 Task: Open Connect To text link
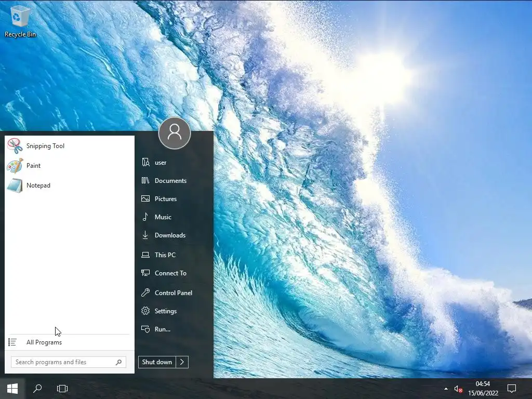click(170, 273)
